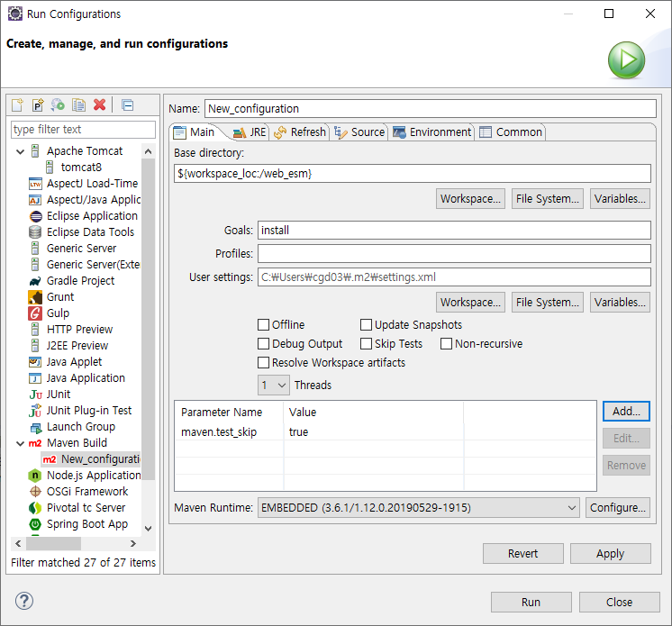Select AspectJ/Java Application entry
The width and height of the screenshot is (672, 626).
[94, 200]
